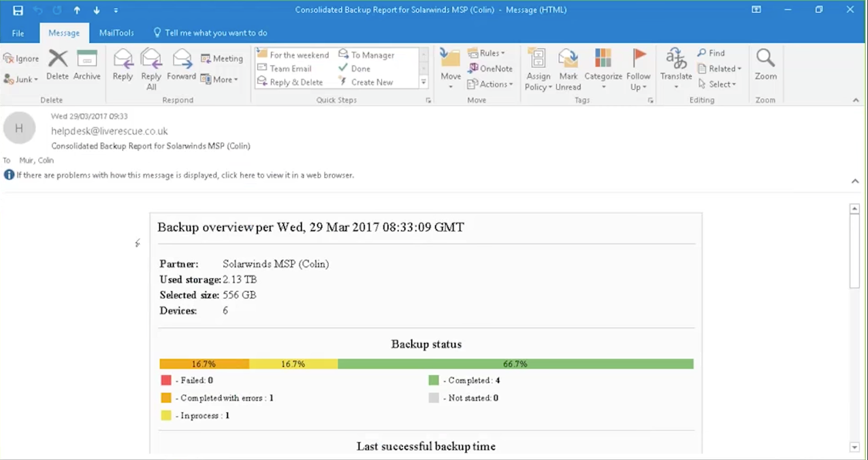Open Customize Quick Access Toolbar dropdown
The width and height of the screenshot is (868, 460).
point(116,10)
